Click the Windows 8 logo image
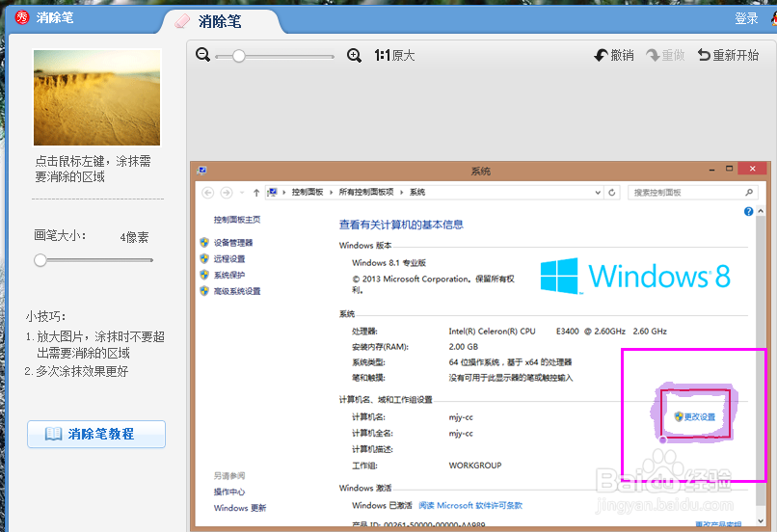The width and height of the screenshot is (777, 532). pyautogui.click(x=635, y=276)
